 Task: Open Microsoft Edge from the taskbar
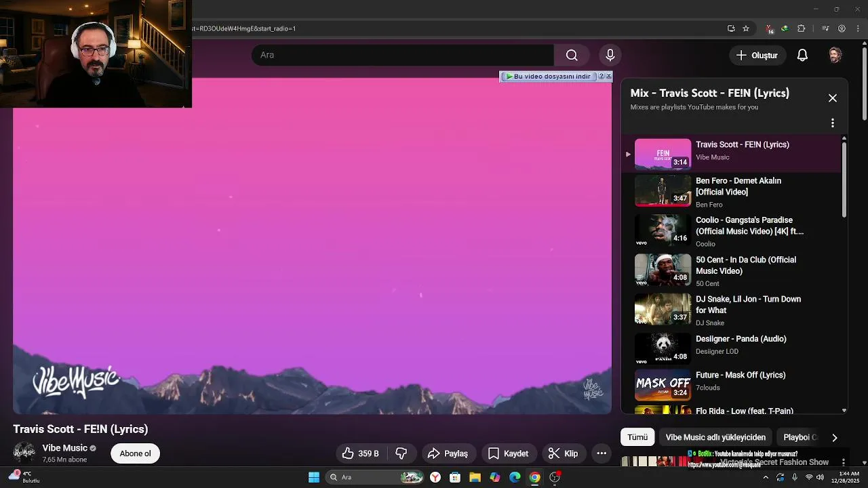515,477
